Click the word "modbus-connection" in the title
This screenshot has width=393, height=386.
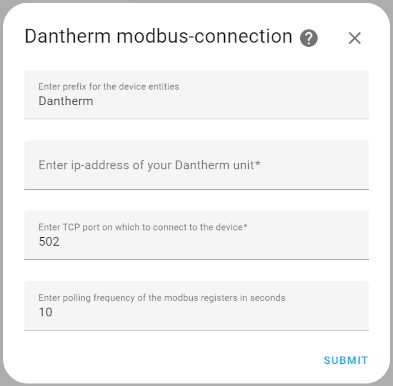(204, 36)
